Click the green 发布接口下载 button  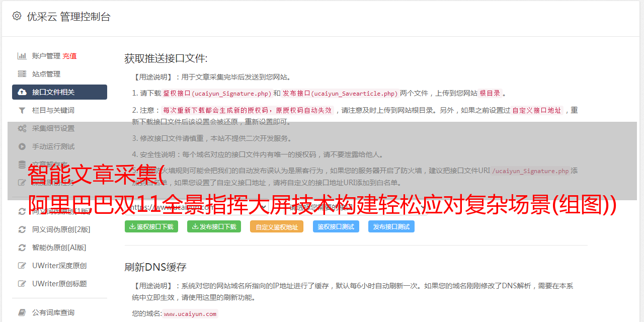pos(214,226)
